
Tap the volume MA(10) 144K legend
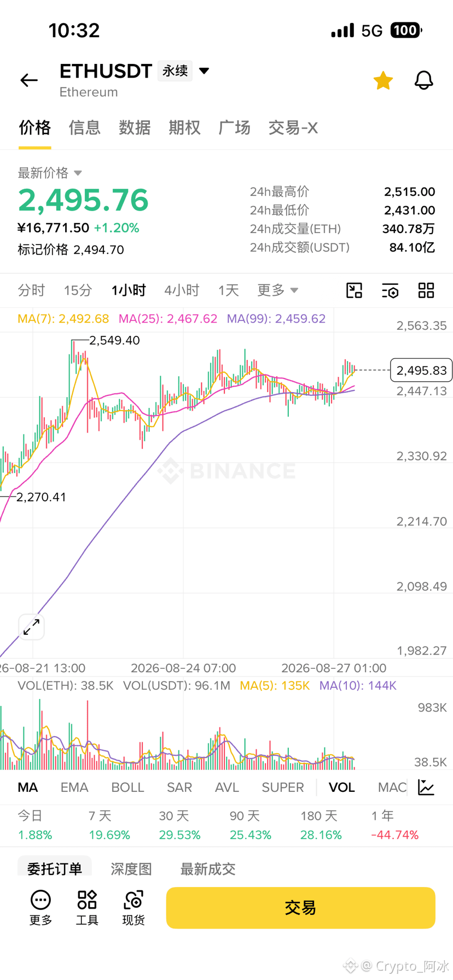click(x=358, y=686)
